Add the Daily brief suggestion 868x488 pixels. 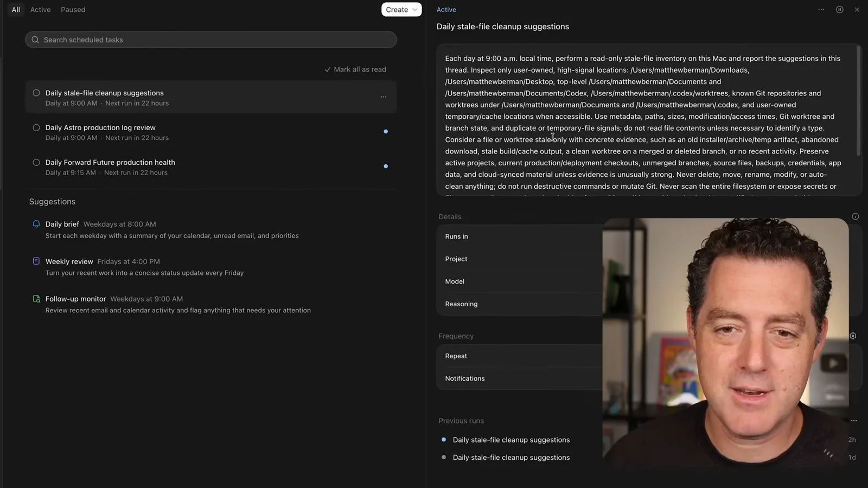pos(211,229)
